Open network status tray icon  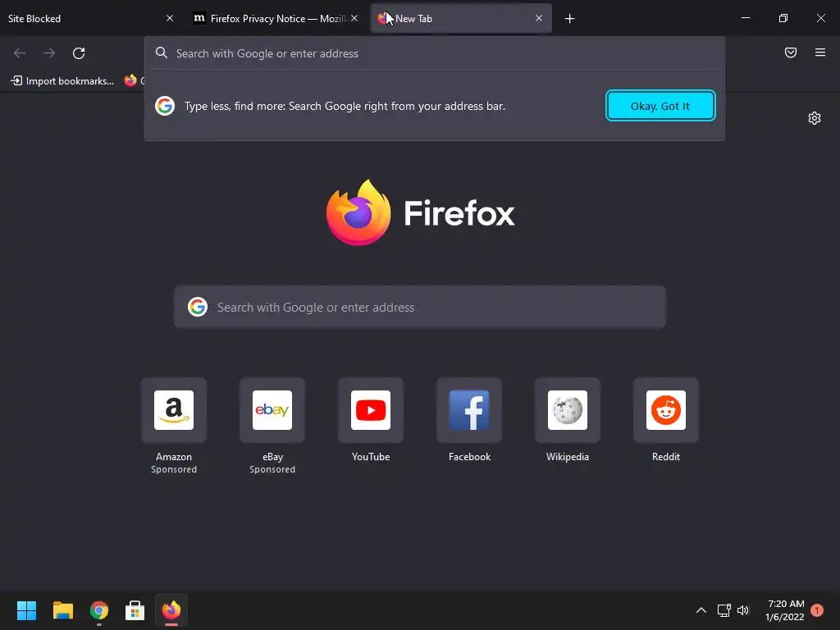coord(724,609)
